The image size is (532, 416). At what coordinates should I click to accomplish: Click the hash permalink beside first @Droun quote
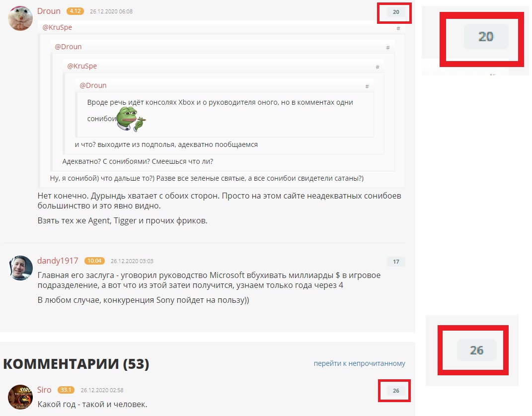(388, 48)
